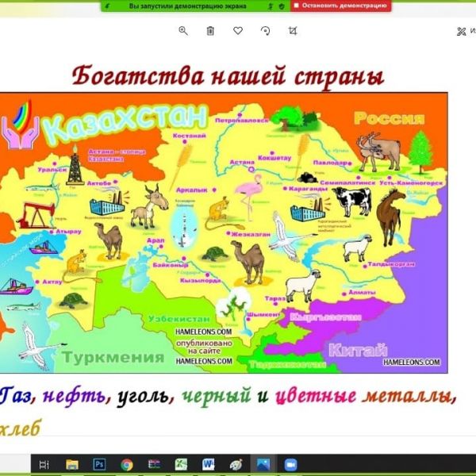This screenshot has width=476, height=476.
Task: Click the zoom magnifier icon in Photos toolbar
Action: tap(183, 31)
